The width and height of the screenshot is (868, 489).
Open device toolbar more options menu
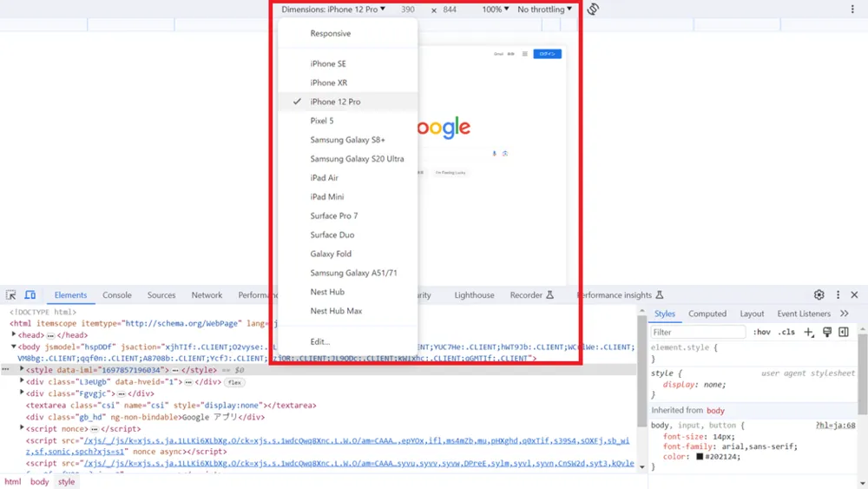[852, 9]
